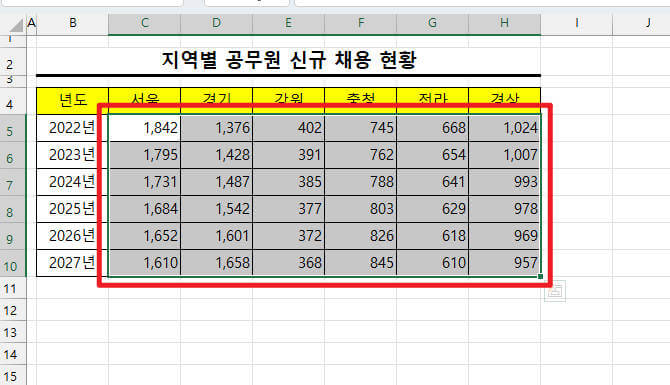
Task: Select column G header
Action: tap(432, 23)
